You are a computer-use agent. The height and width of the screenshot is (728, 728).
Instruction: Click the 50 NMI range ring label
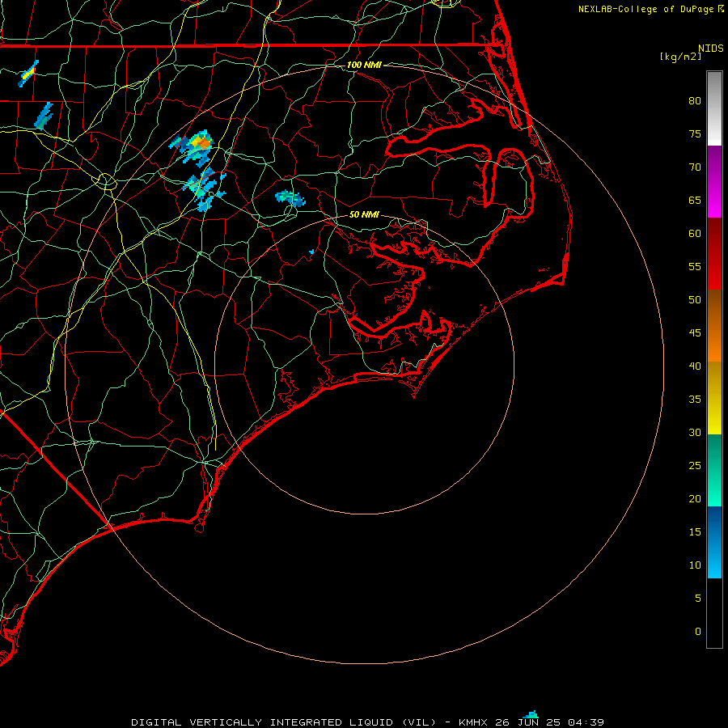364,214
